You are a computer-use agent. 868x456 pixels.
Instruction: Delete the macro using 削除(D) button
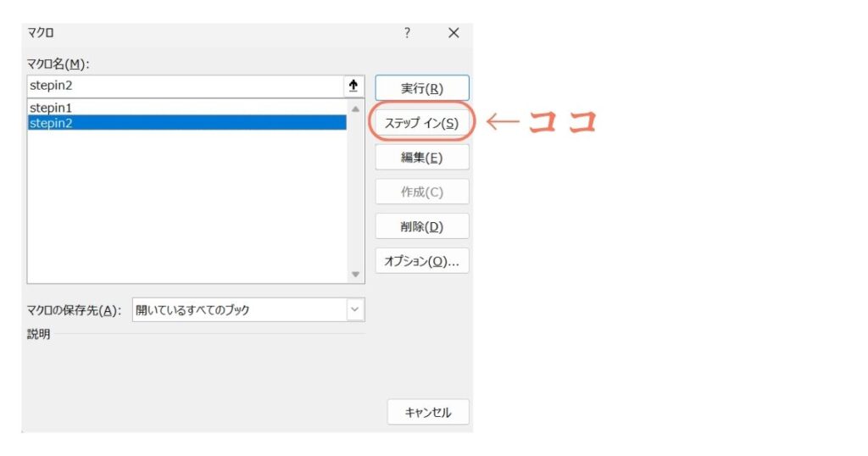[421, 226]
